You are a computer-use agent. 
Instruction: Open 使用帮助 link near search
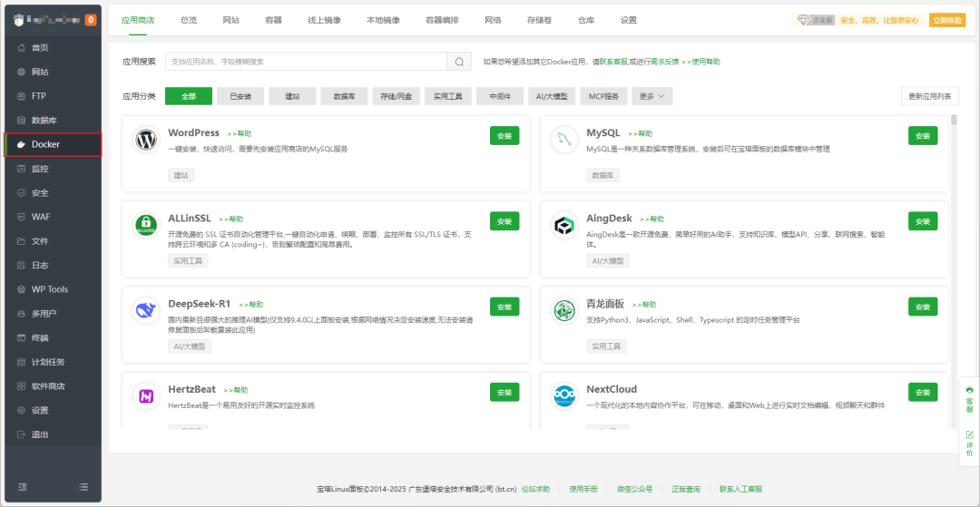[701, 62]
